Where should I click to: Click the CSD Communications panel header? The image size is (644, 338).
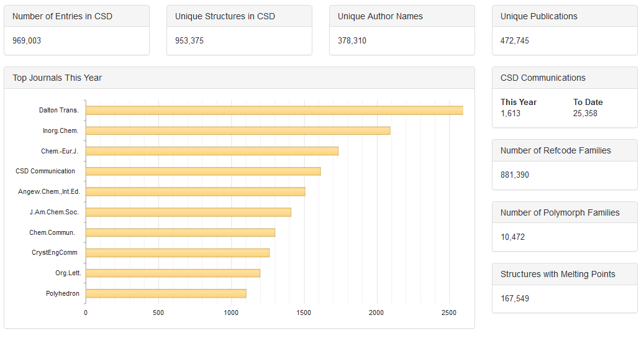tap(543, 78)
